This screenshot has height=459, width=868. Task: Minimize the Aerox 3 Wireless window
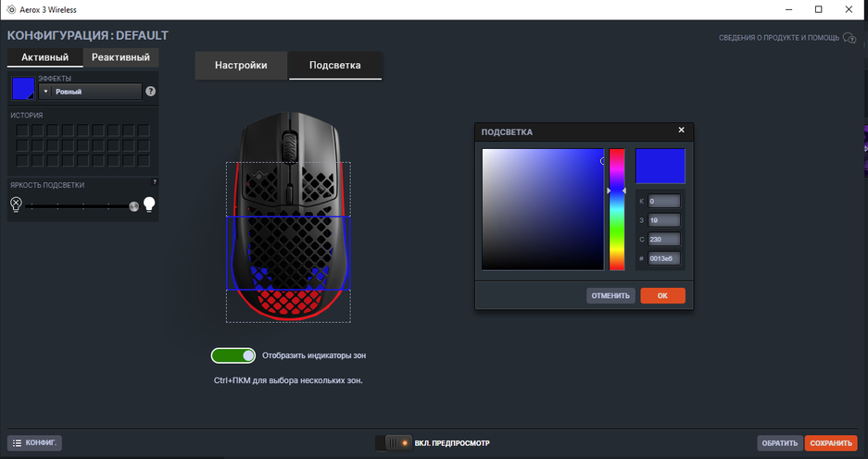pos(789,9)
